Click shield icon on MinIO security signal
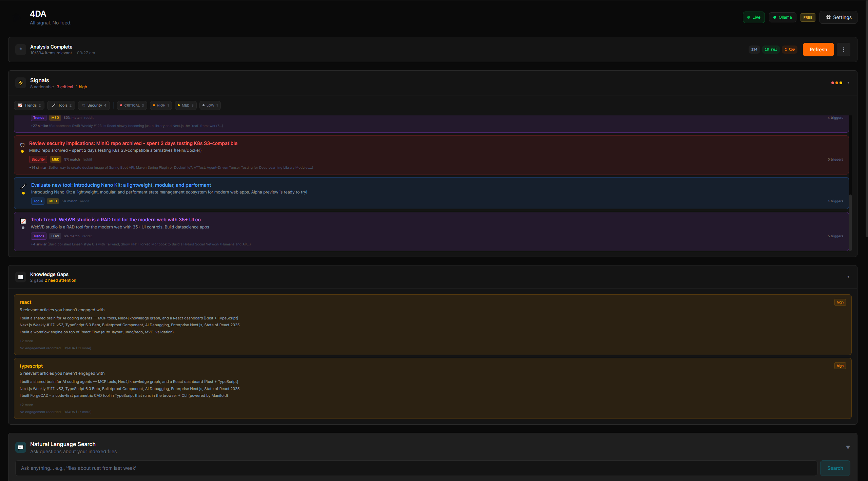The width and height of the screenshot is (868, 481). [x=22, y=145]
